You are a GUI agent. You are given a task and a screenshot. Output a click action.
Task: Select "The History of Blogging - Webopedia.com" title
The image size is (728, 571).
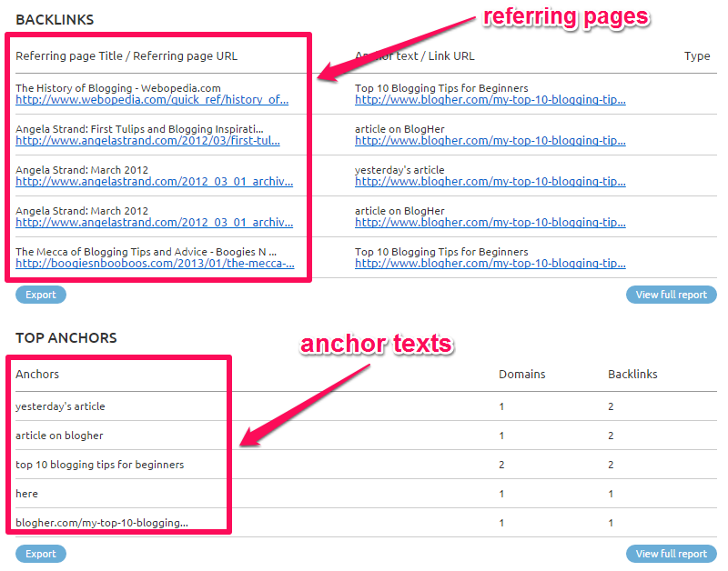pyautogui.click(x=117, y=88)
